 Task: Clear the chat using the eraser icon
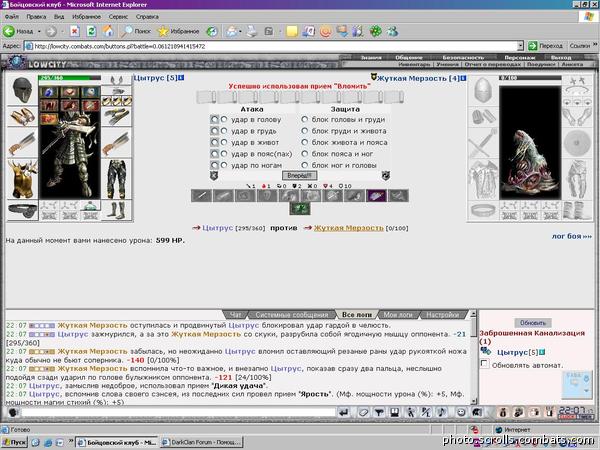click(364, 412)
